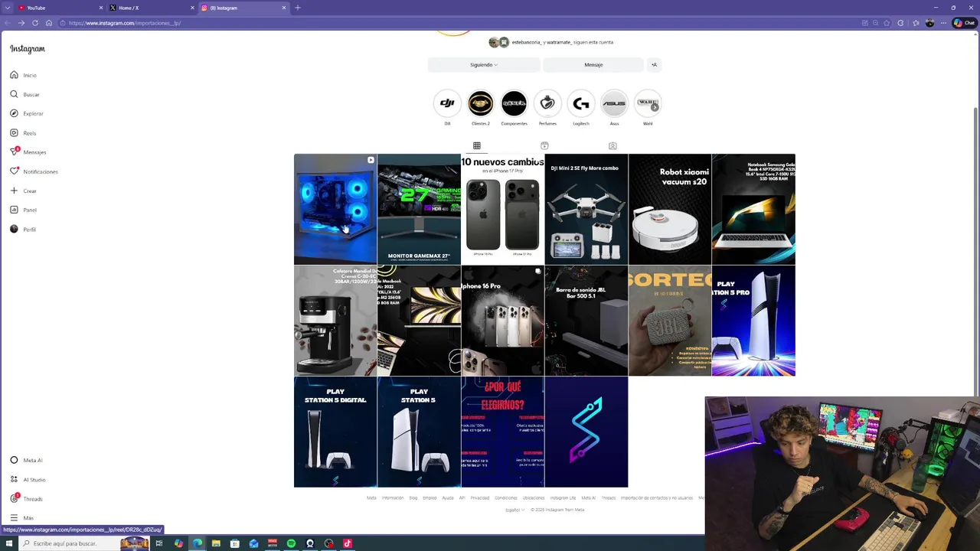Open the Clientes 2 story highlight
Image resolution: width=980 pixels, height=551 pixels.
click(481, 103)
